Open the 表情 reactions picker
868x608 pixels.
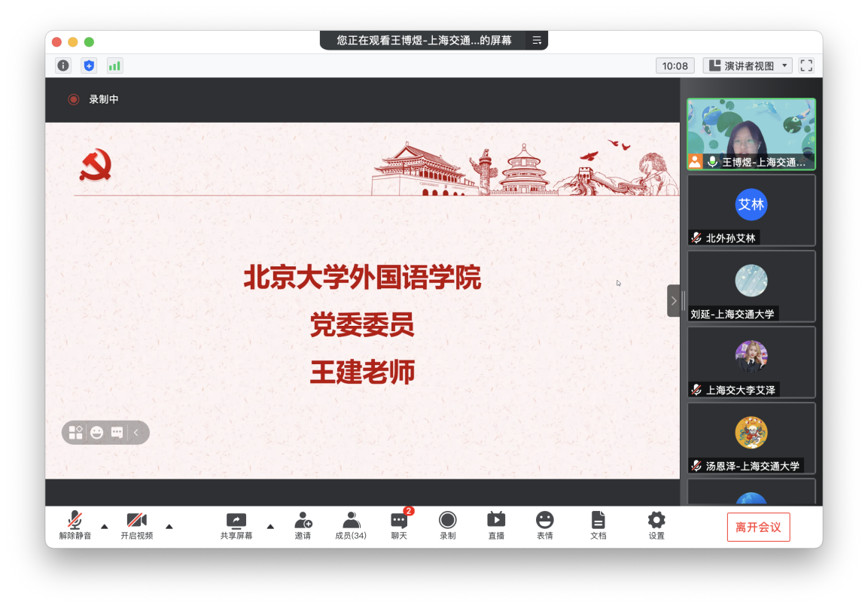point(545,525)
